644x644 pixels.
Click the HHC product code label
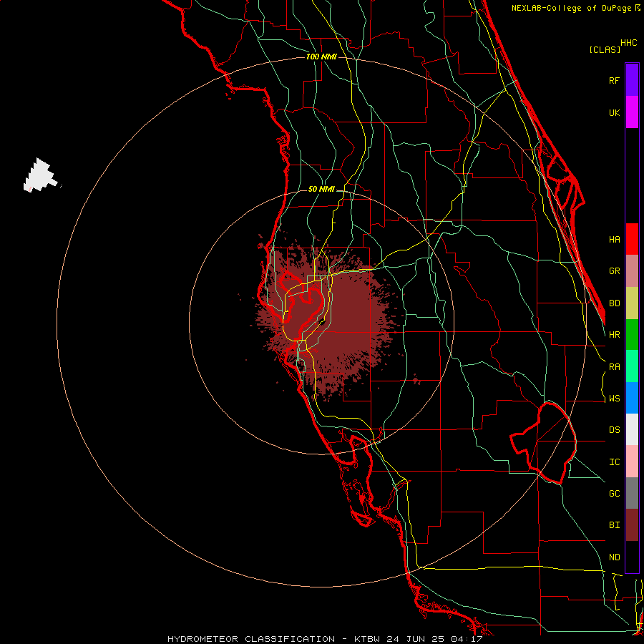tap(629, 43)
